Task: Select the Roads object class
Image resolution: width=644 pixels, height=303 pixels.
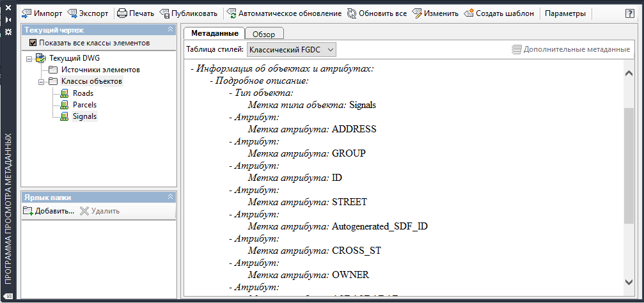Action: (83, 93)
